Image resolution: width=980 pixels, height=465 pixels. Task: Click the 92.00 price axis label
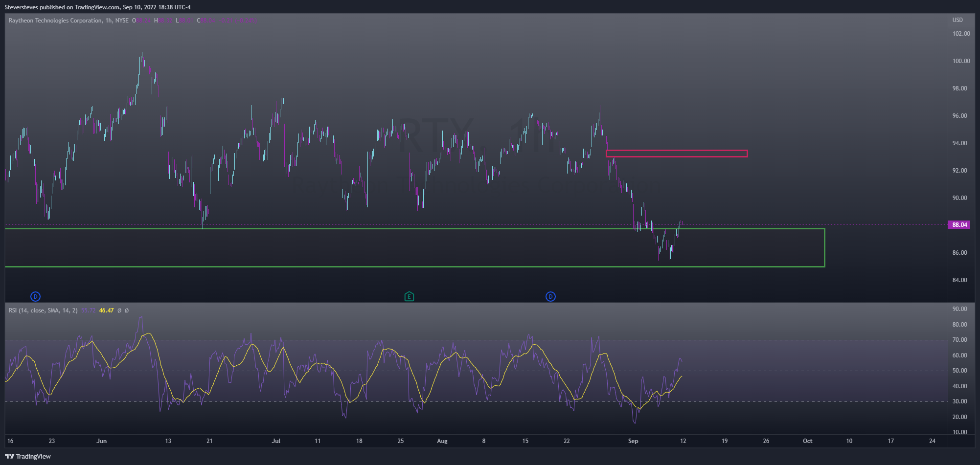[x=959, y=171]
